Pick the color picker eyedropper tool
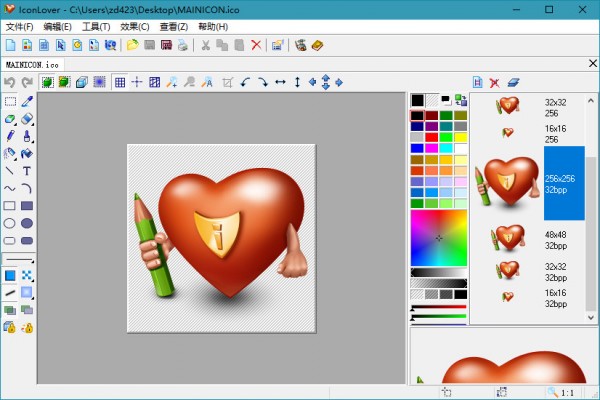 point(27,102)
